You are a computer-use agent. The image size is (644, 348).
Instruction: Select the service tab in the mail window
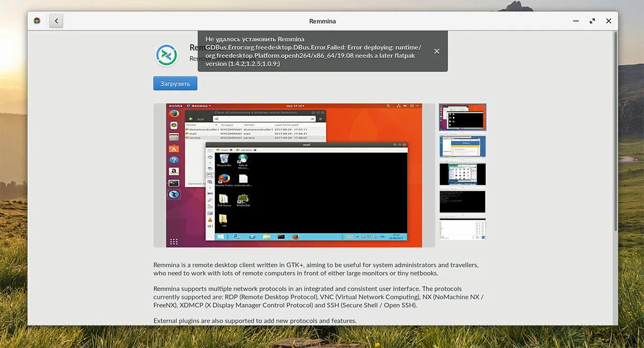click(x=246, y=149)
